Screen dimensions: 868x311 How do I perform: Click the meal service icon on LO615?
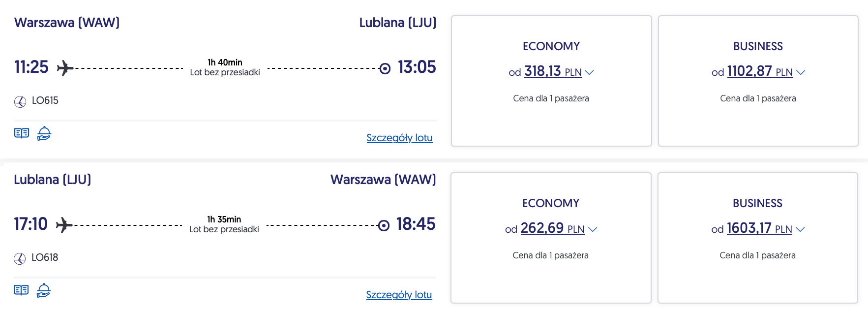click(44, 133)
